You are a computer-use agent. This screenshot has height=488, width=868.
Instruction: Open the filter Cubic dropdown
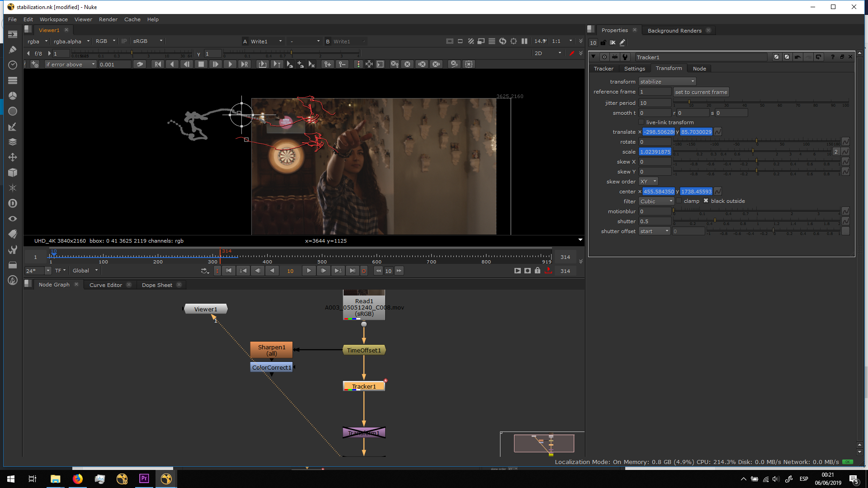click(656, 202)
